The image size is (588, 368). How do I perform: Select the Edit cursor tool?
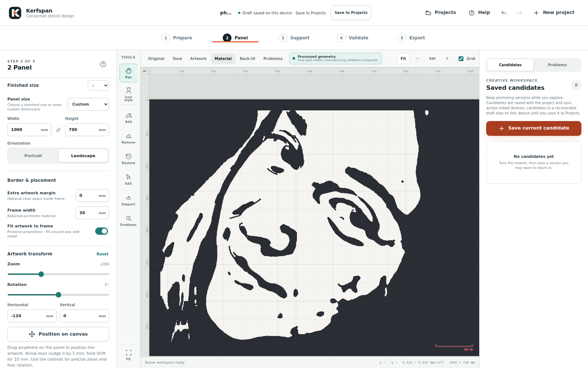click(128, 180)
